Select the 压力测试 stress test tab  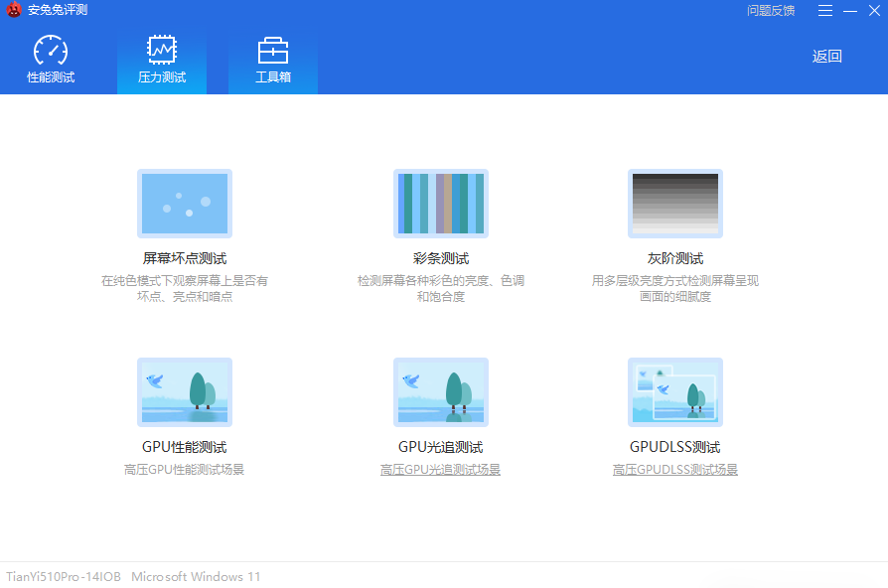pyautogui.click(x=161, y=58)
